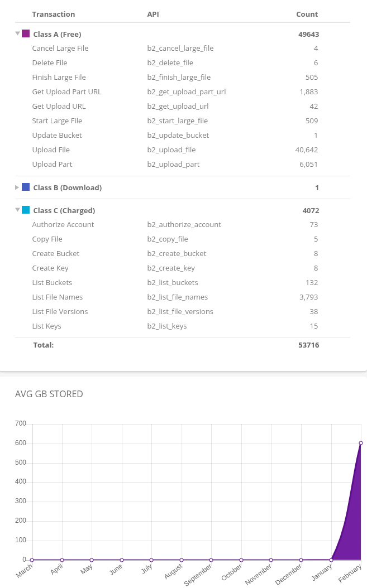This screenshot has width=367, height=588.
Task: Click the August data point on chart
Action: coord(182,560)
